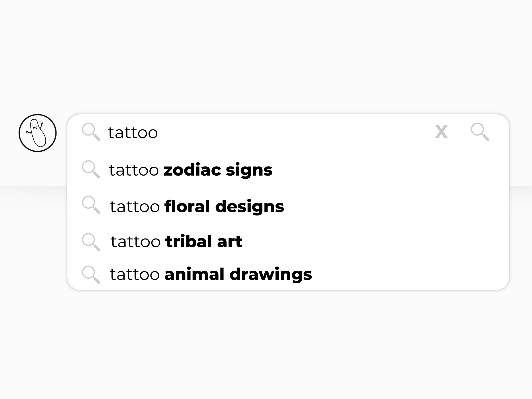532x399 pixels.
Task: Click magnifier icon beside floral designs suggestion
Action: coord(91,205)
